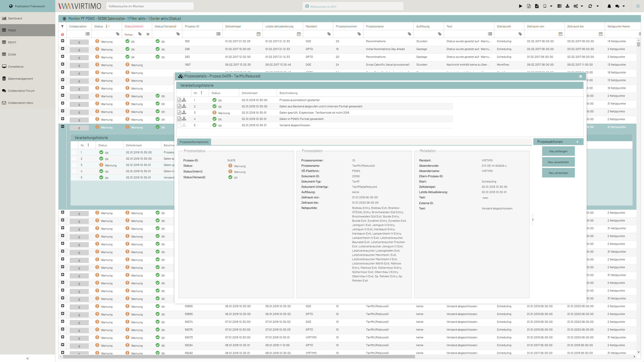Export monitor data with the Excel icon
The image size is (644, 362).
(529, 6)
